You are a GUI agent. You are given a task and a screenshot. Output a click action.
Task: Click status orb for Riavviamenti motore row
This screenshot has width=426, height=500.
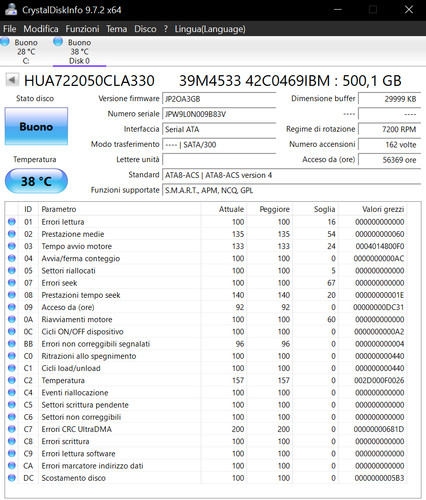[x=12, y=319]
